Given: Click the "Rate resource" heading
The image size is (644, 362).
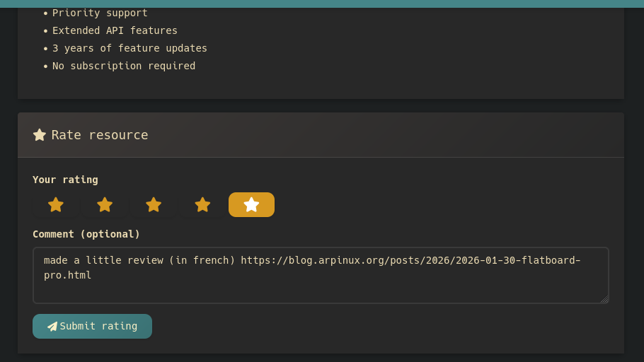Looking at the screenshot, I should coord(100,135).
